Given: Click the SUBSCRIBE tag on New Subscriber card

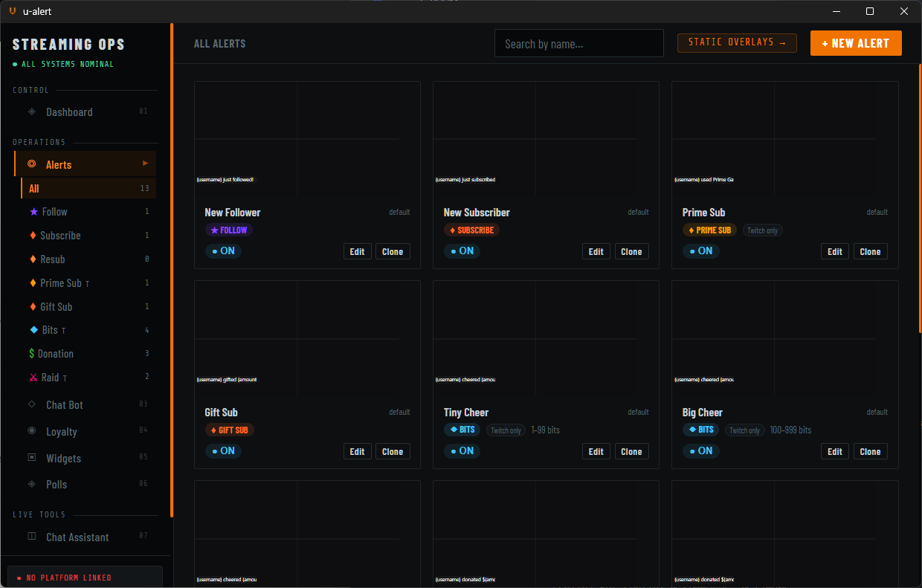Looking at the screenshot, I should point(471,230).
